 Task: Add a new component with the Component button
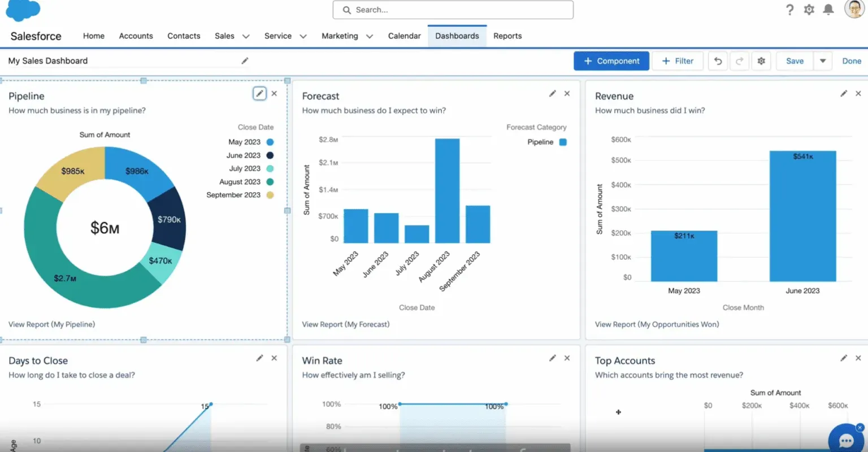point(611,60)
